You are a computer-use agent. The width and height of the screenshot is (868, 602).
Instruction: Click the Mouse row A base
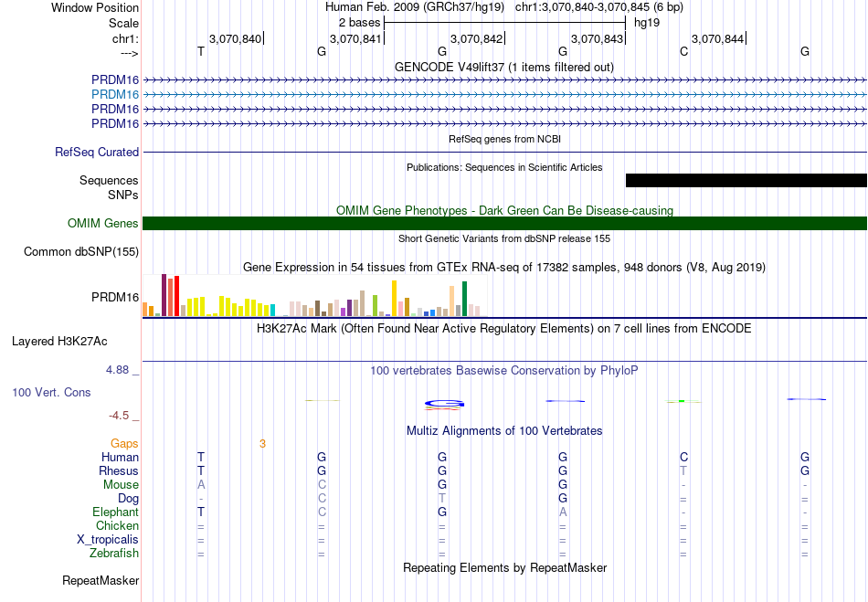[201, 485]
